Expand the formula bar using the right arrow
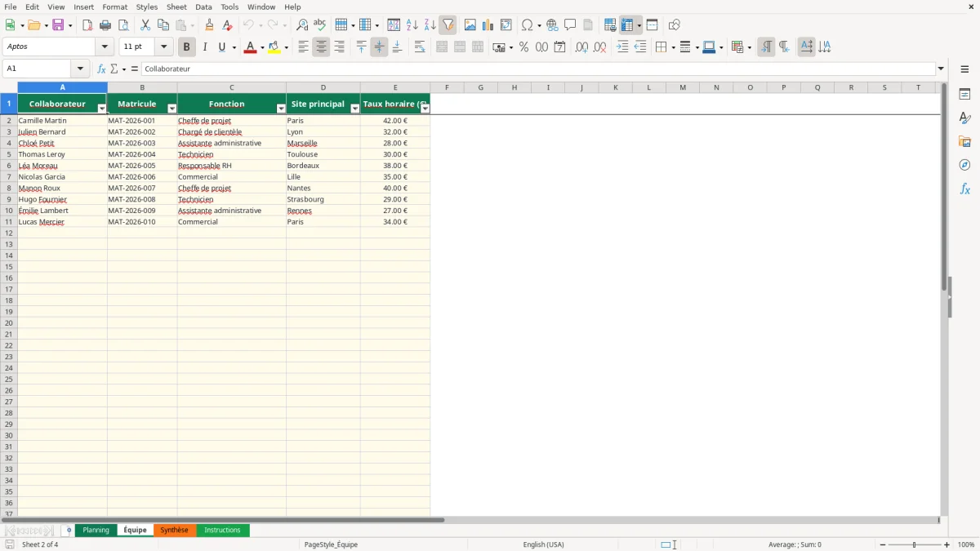The height and width of the screenshot is (551, 980). click(x=941, y=69)
